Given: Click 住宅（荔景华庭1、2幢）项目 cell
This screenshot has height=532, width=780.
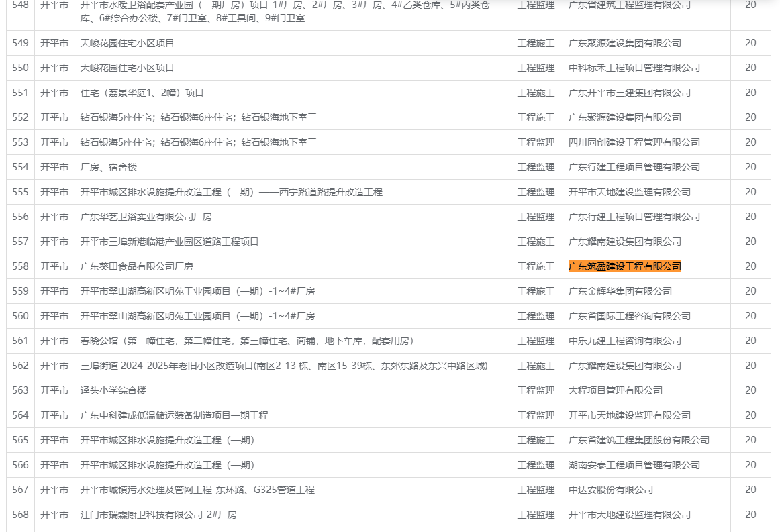Looking at the screenshot, I should 142,93.
